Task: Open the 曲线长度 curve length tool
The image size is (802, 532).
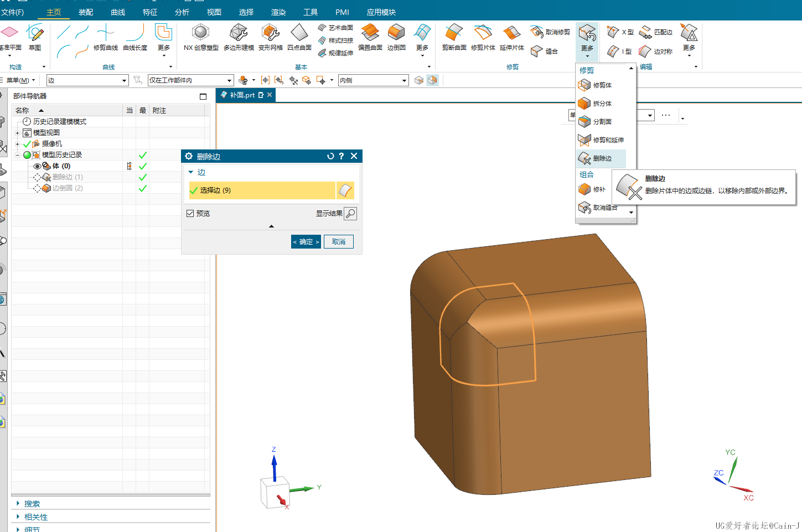Action: [x=135, y=37]
